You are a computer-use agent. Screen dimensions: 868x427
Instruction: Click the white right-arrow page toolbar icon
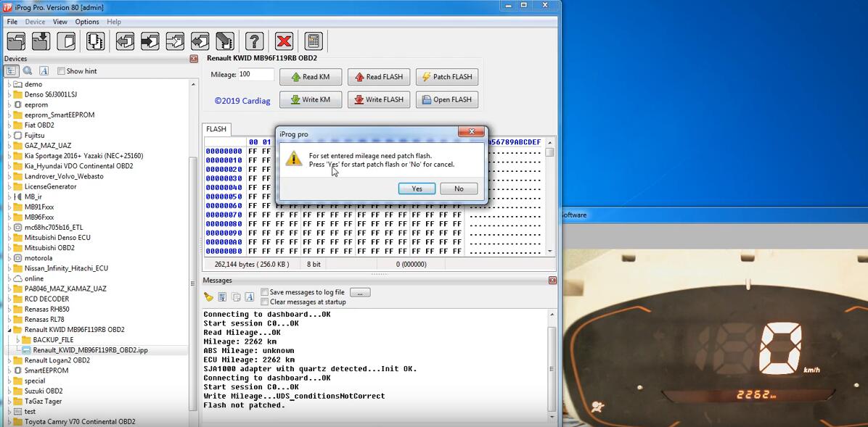[x=175, y=41]
